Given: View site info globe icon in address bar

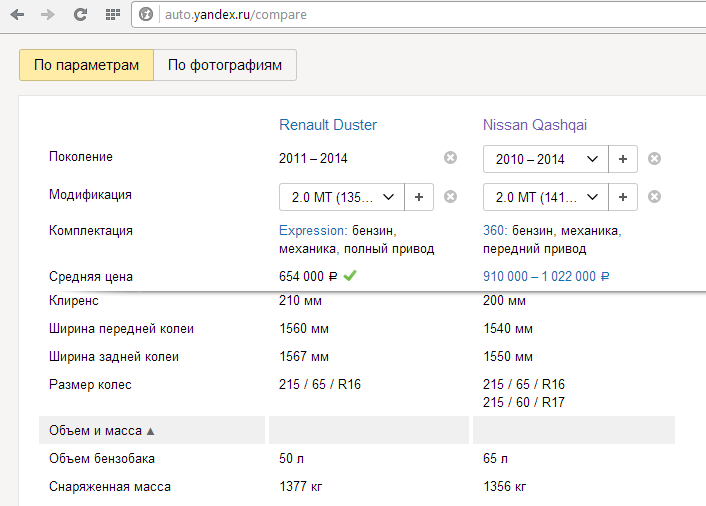Looking at the screenshot, I should coord(146,14).
